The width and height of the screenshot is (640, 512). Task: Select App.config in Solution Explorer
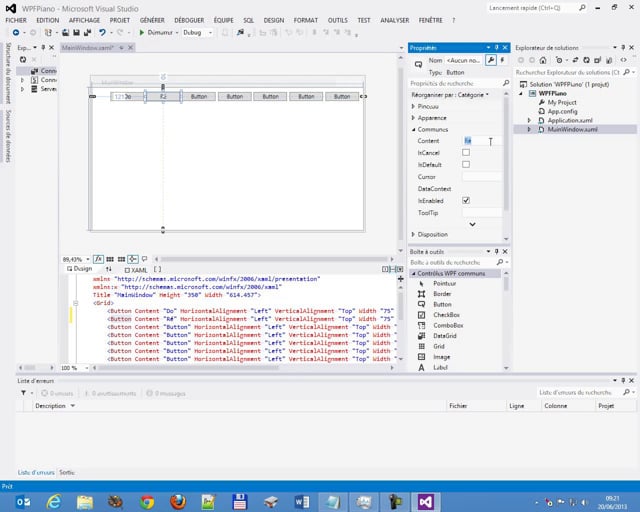coord(562,111)
